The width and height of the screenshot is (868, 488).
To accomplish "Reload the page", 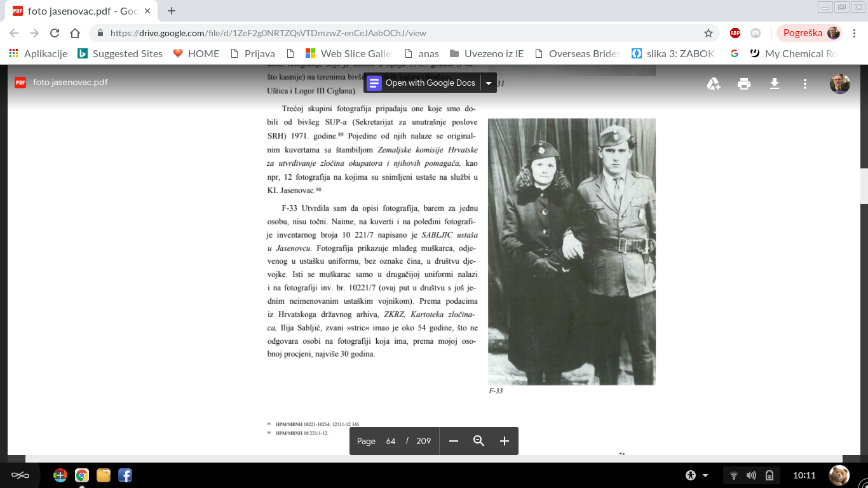I will (x=55, y=33).
